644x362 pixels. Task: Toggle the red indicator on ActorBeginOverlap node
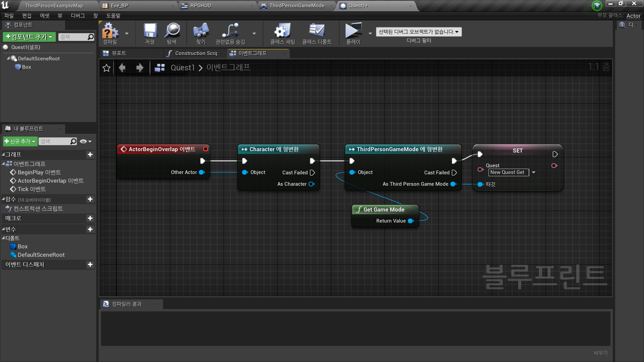206,149
